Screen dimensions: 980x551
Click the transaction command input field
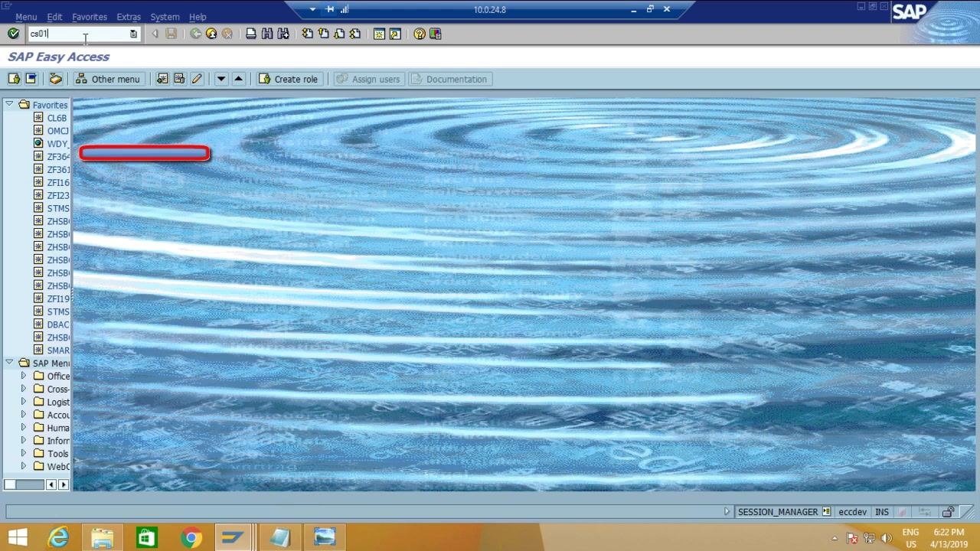tap(79, 34)
